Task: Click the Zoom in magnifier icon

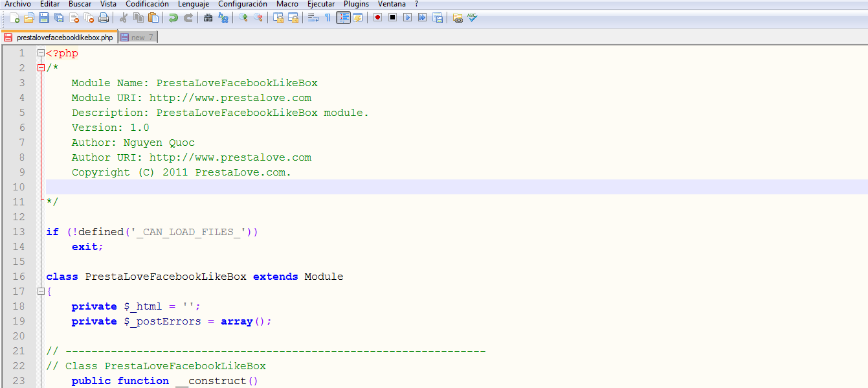Action: pos(243,17)
